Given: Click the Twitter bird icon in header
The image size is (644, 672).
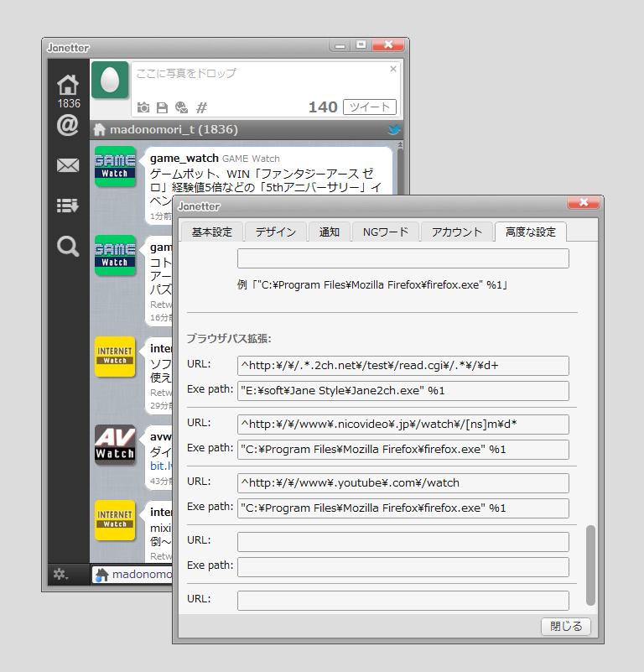Looking at the screenshot, I should pyautogui.click(x=394, y=129).
